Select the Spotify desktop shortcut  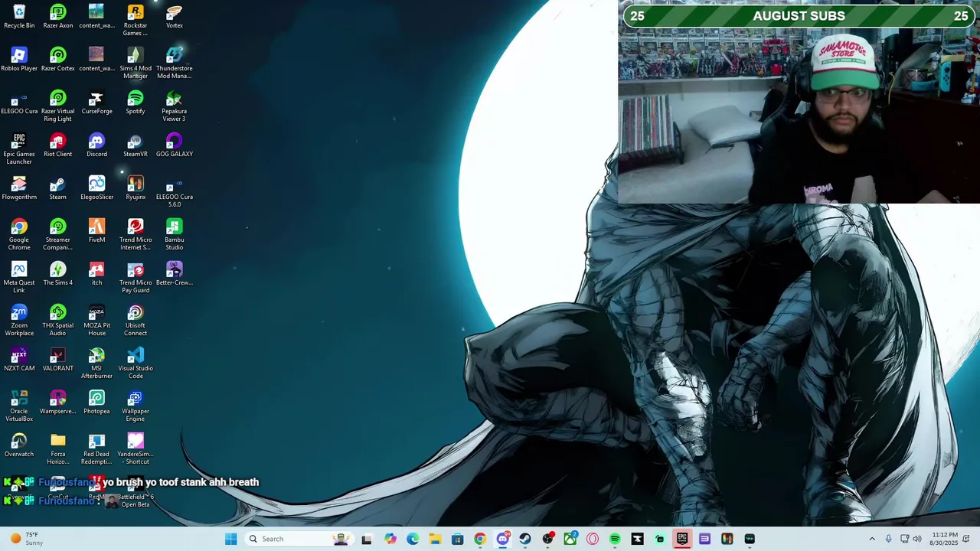136,102
